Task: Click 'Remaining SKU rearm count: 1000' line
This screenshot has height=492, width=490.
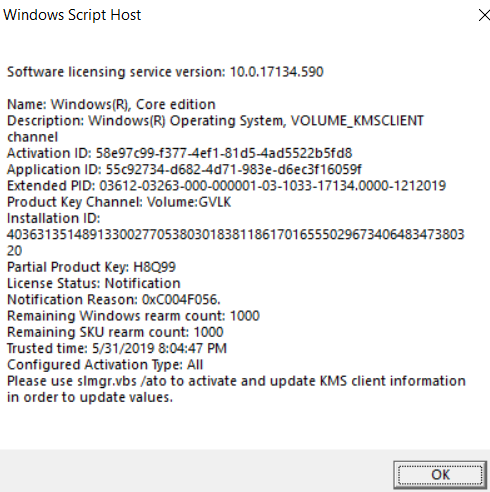Action: pos(115,332)
